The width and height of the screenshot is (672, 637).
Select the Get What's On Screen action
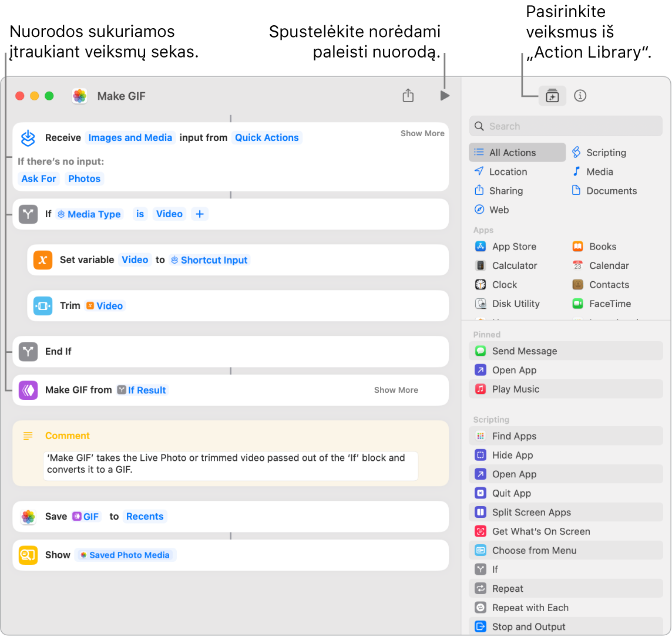540,531
